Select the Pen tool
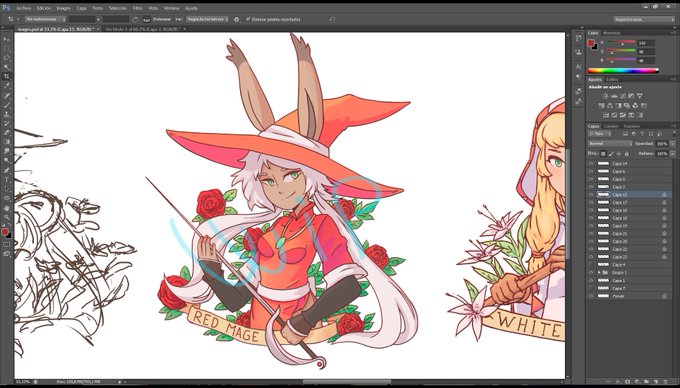 point(7,170)
